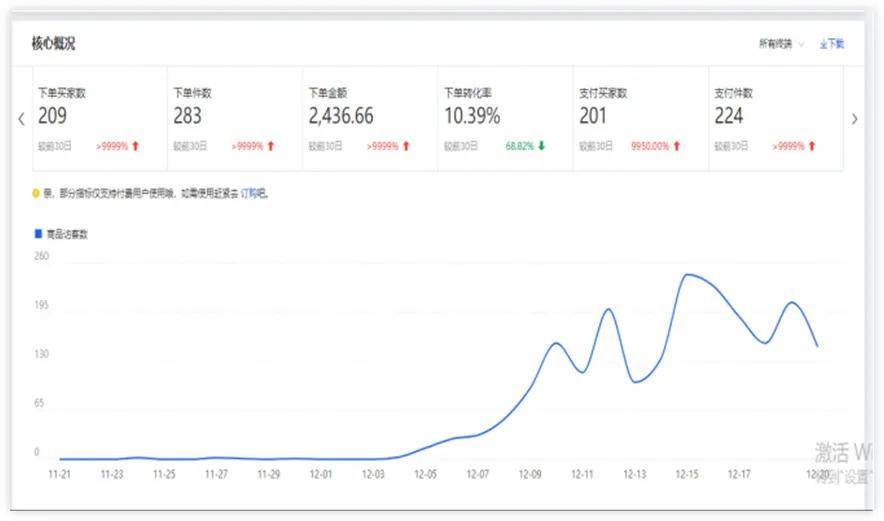The height and width of the screenshot is (521, 884).
Task: Click the red up arrow in 下单金额 card
Action: [406, 146]
